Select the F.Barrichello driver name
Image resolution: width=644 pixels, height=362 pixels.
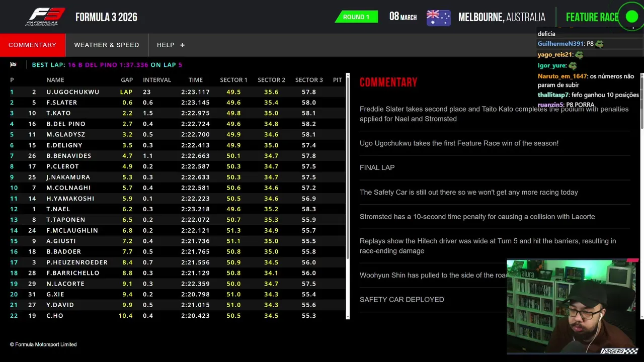(x=73, y=273)
